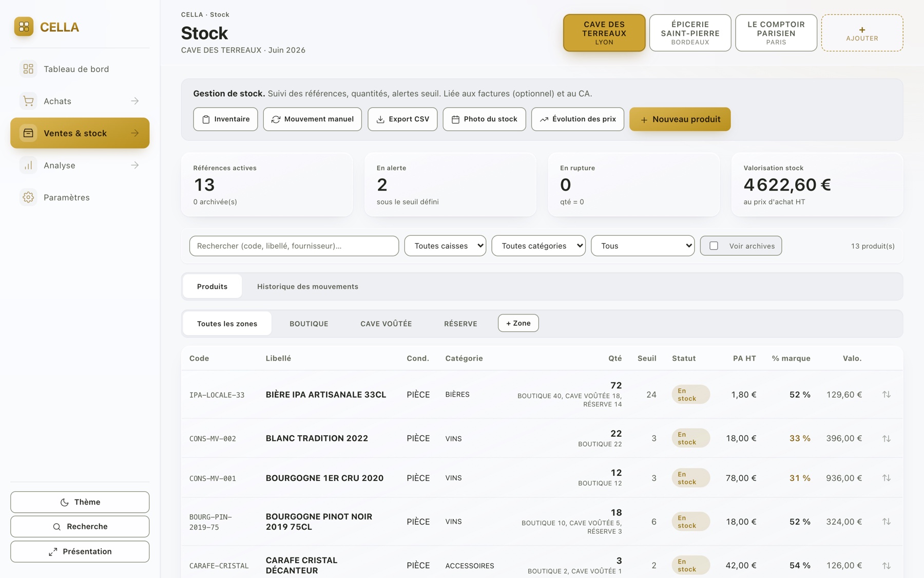Screen dimensions: 924x578
Task: Click the Tableau de bord grid icon
Action: 28,69
